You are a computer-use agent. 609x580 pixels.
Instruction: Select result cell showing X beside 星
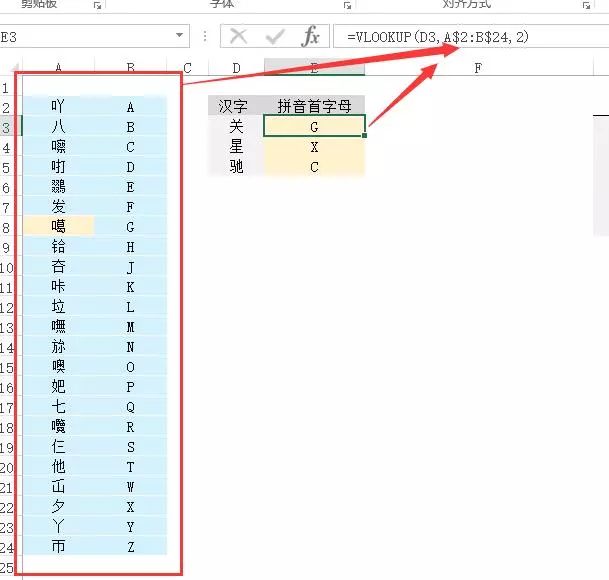314,146
